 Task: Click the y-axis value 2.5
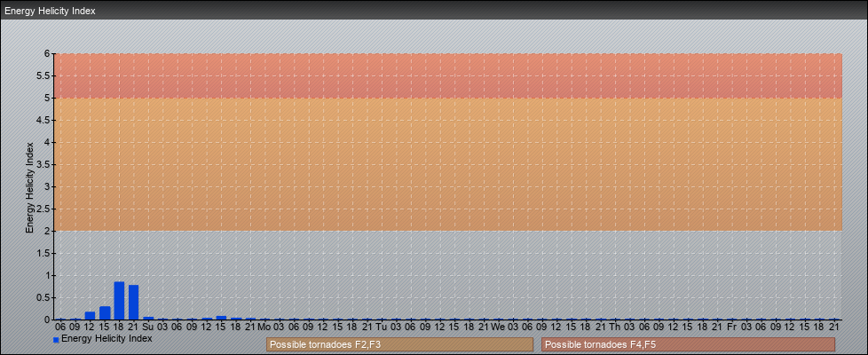click(43, 209)
